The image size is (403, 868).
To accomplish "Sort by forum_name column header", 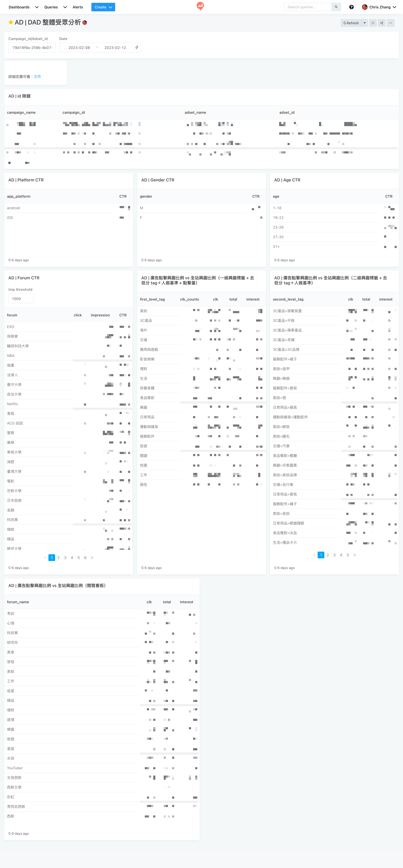I will pyautogui.click(x=18, y=602).
